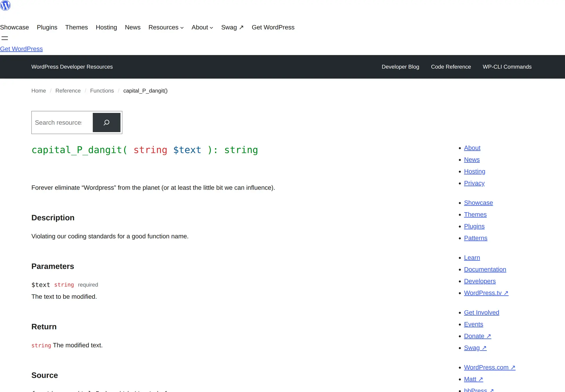Open the News sidebar link
This screenshot has width=565, height=392.
click(x=472, y=160)
